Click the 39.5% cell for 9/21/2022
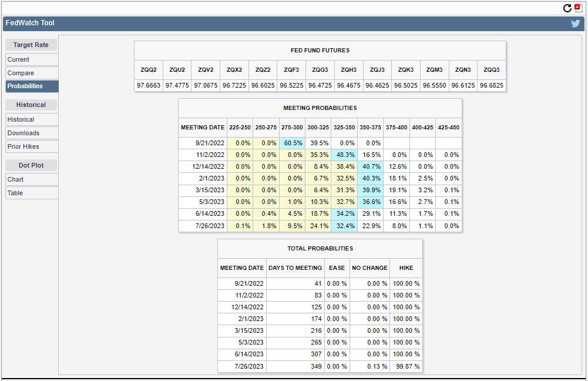This screenshot has width=588, height=381. (x=318, y=143)
